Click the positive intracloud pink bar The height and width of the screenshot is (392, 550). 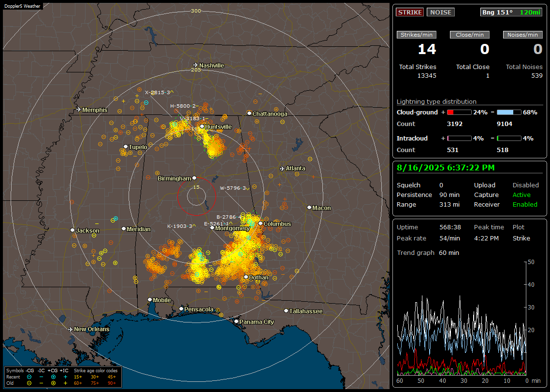pyautogui.click(x=459, y=139)
